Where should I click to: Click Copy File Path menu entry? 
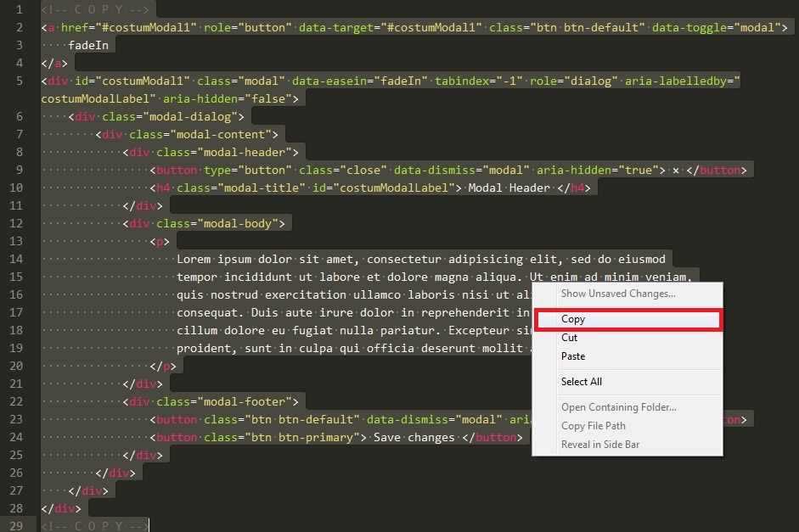pos(593,426)
